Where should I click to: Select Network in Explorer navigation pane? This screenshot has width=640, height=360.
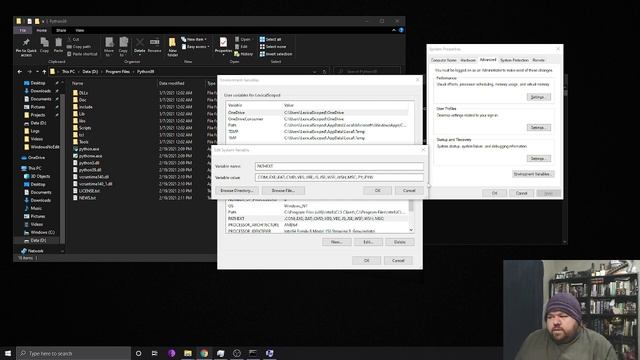pyautogui.click(x=35, y=251)
